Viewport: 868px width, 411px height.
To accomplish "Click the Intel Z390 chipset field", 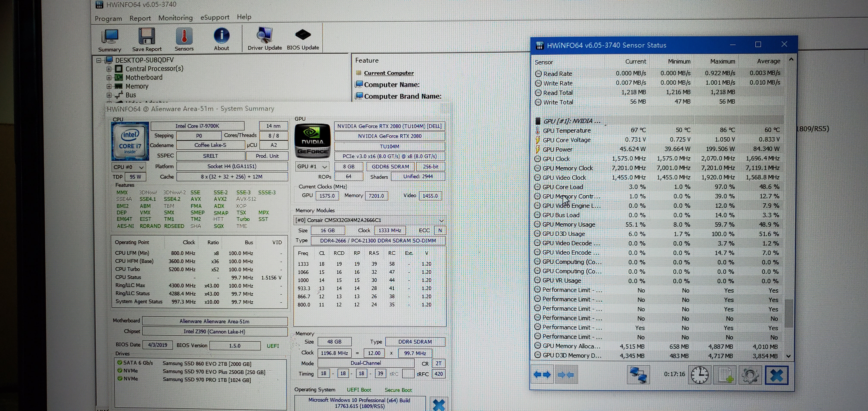I will click(215, 332).
